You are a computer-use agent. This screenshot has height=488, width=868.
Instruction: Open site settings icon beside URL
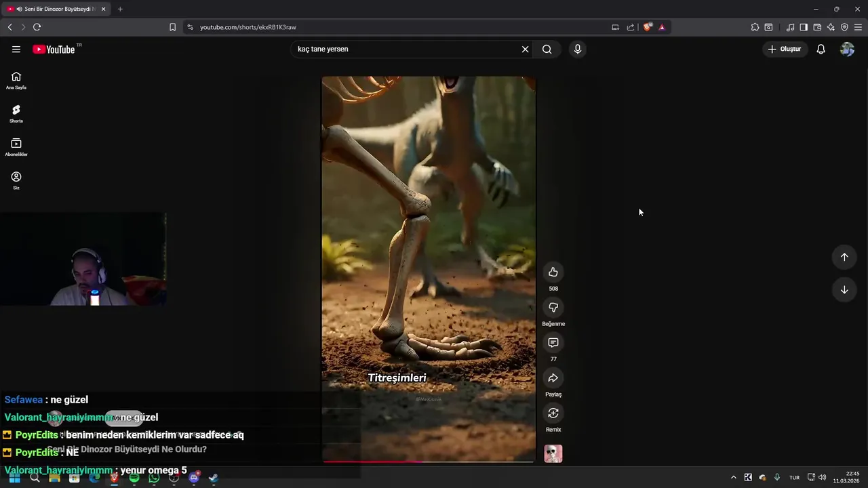[x=190, y=27]
